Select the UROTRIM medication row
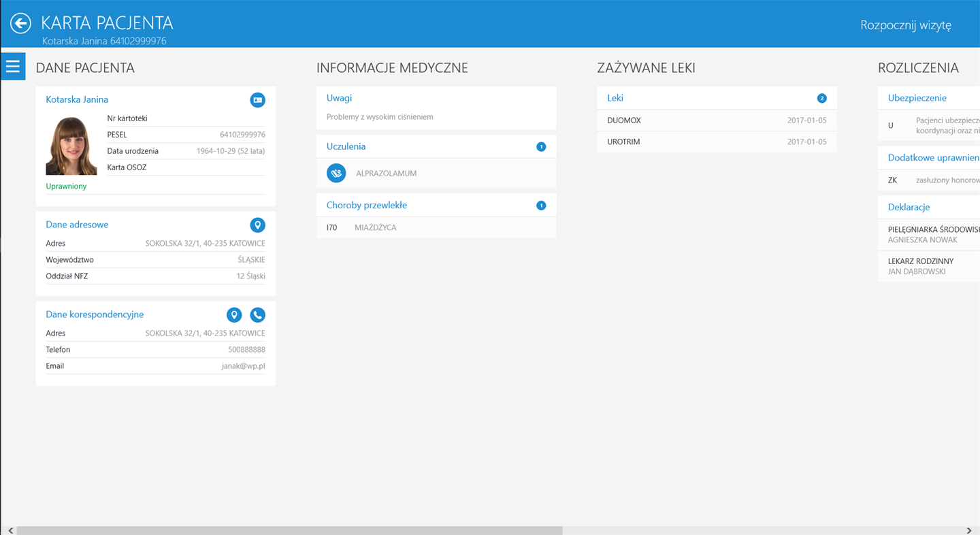Image resolution: width=980 pixels, height=535 pixels. click(x=717, y=142)
